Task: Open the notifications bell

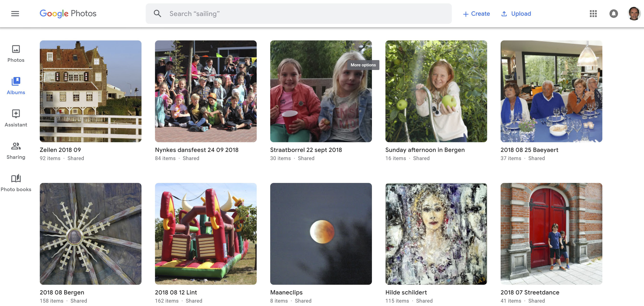Action: point(614,14)
